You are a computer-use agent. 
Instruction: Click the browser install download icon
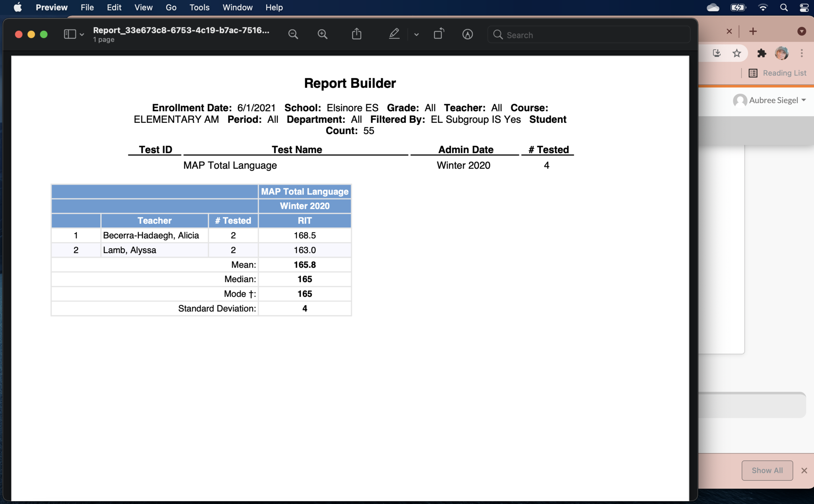pos(716,53)
